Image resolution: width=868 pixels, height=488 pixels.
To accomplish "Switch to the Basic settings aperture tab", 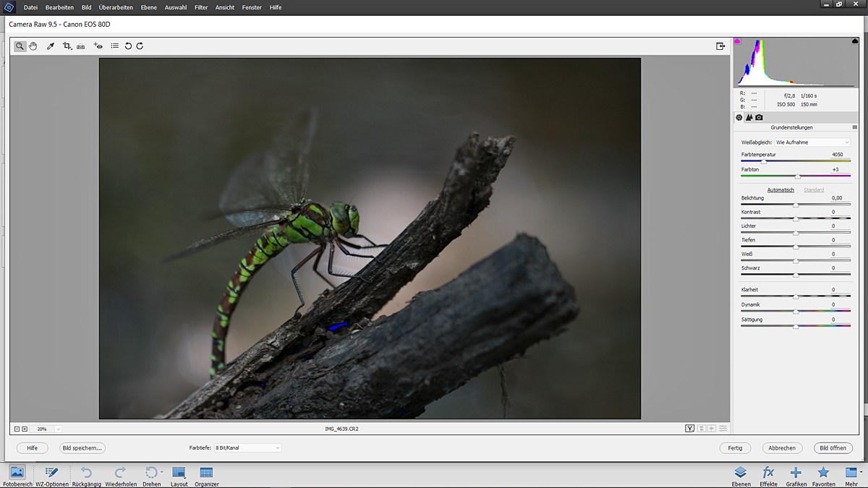I will tap(739, 117).
